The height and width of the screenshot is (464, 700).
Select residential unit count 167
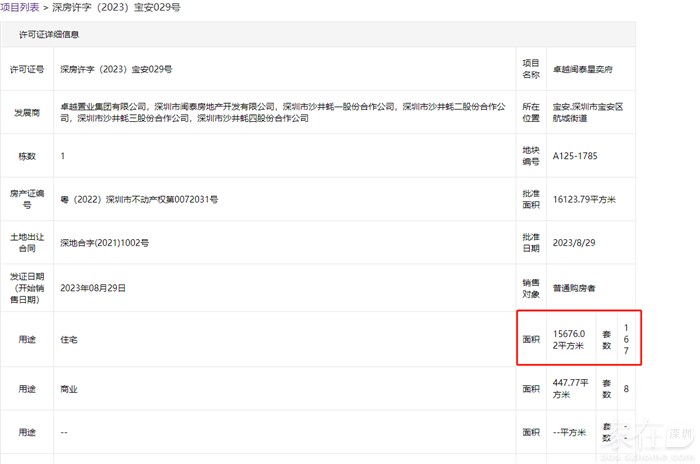[x=627, y=339]
